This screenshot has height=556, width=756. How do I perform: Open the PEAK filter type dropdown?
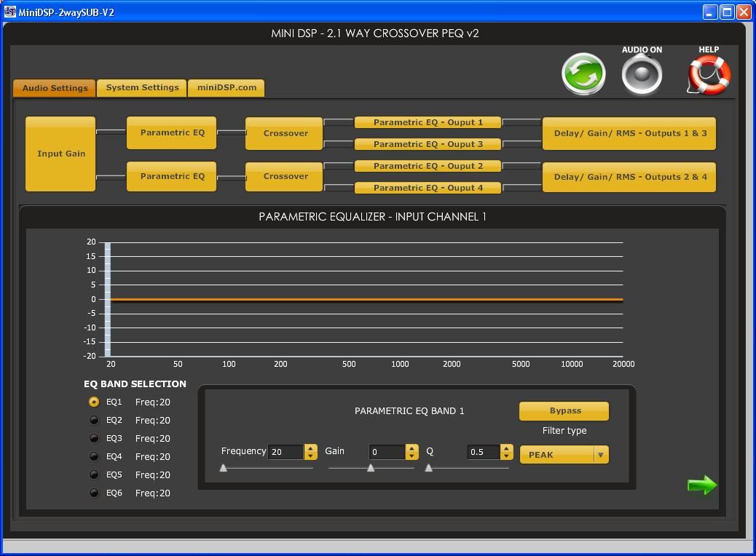pos(564,455)
